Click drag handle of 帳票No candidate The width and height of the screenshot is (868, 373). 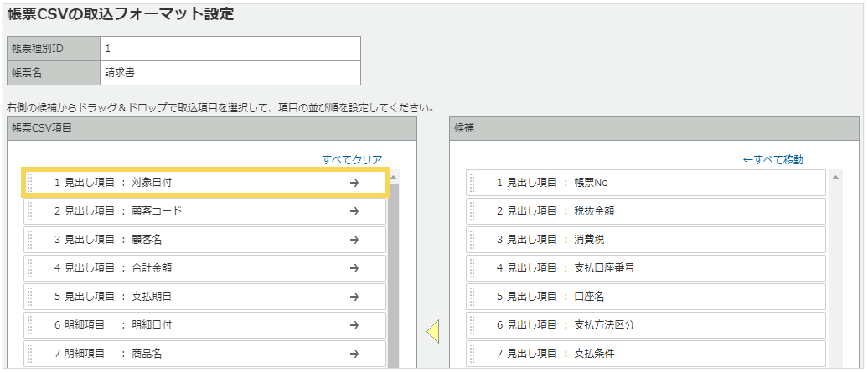pyautogui.click(x=473, y=183)
